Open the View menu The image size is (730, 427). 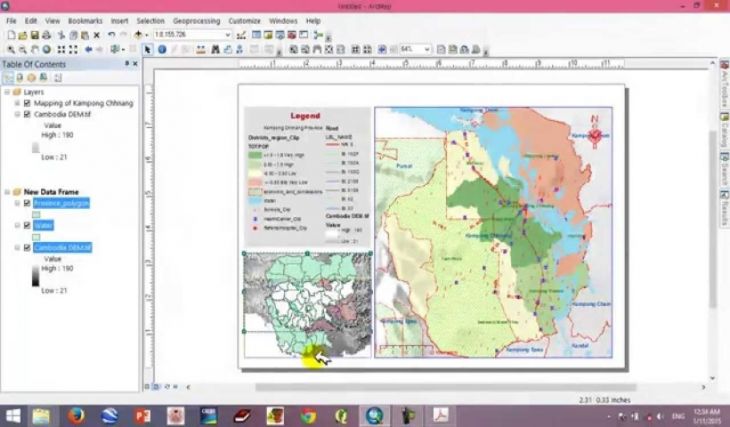tap(52, 21)
